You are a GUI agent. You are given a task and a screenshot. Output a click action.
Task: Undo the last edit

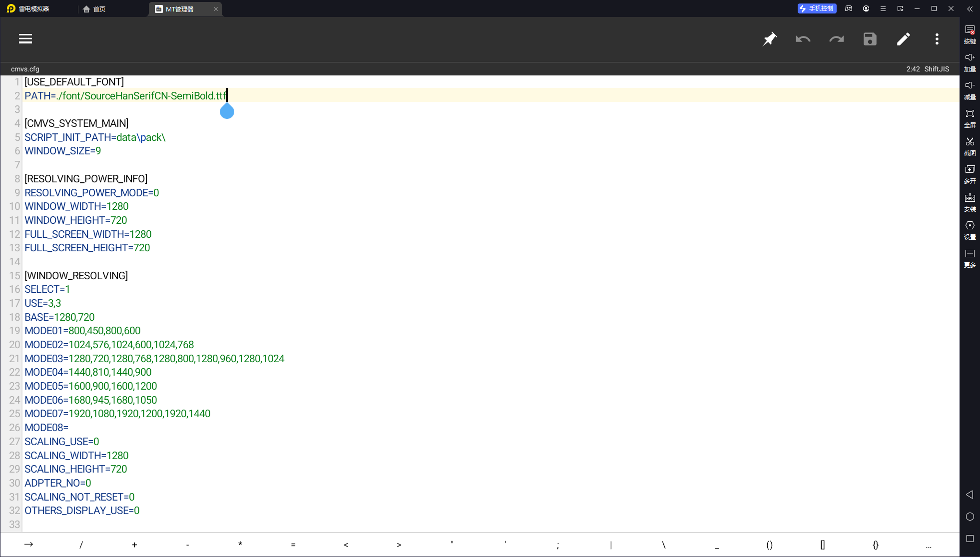pyautogui.click(x=803, y=39)
